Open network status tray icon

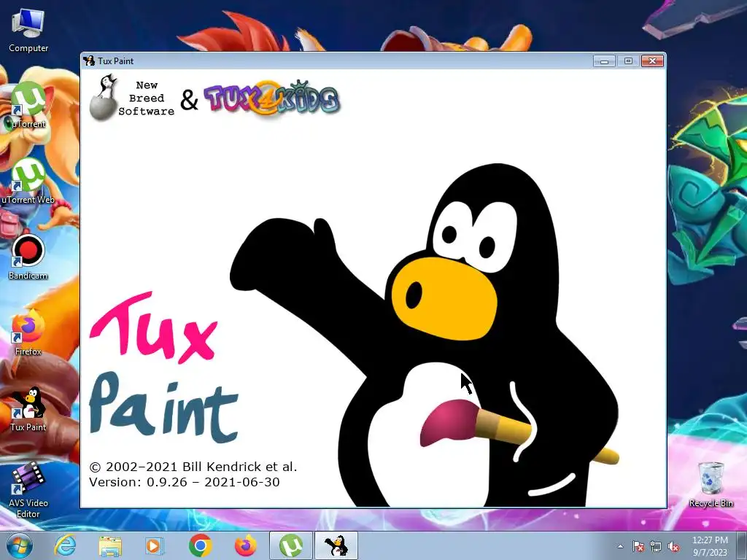click(x=656, y=547)
